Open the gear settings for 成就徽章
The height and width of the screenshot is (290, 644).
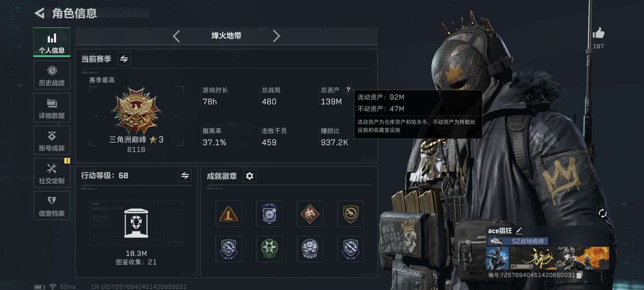249,176
